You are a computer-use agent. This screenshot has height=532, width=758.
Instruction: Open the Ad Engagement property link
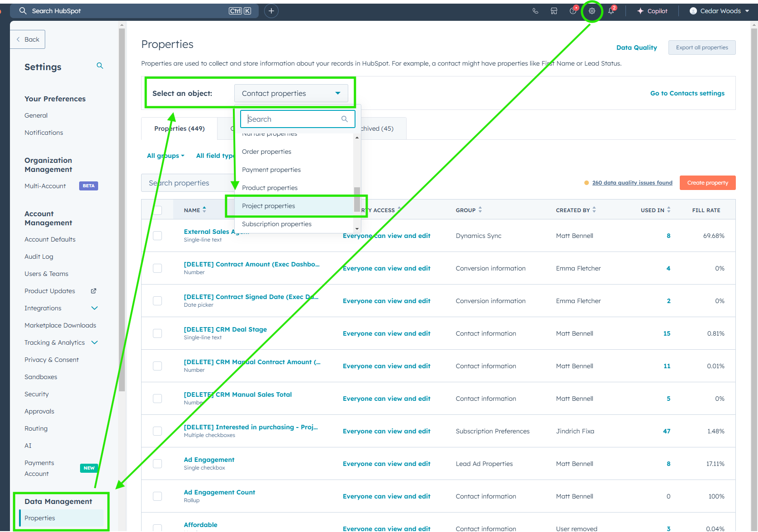point(209,460)
